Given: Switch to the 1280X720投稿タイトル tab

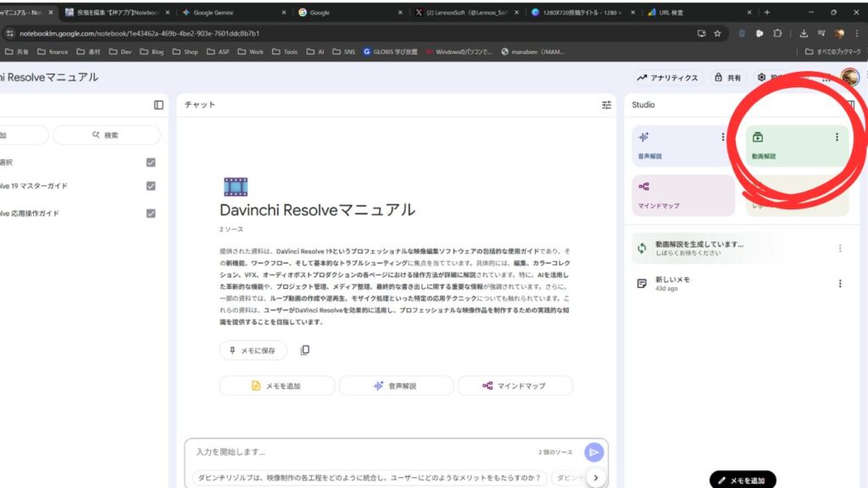Looking at the screenshot, I should (581, 12).
